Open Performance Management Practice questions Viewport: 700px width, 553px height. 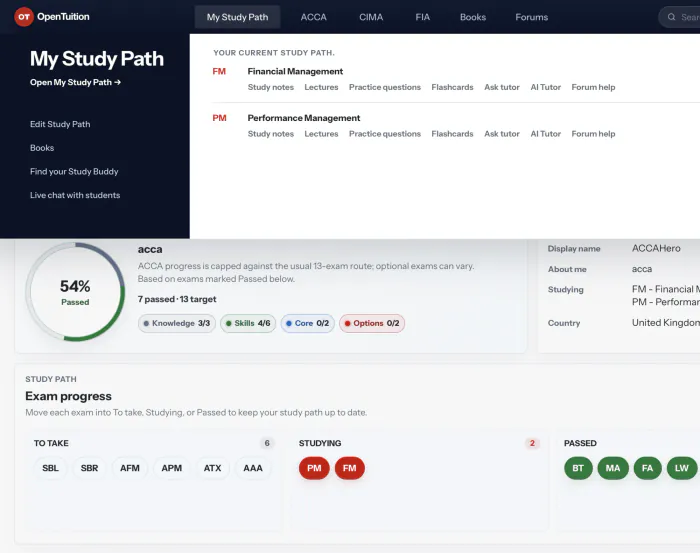pyautogui.click(x=385, y=133)
